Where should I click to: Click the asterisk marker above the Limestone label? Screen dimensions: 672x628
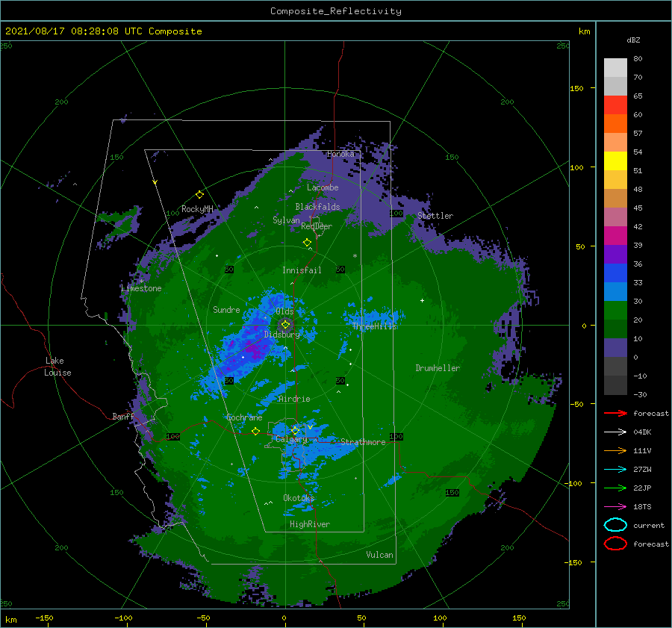(141, 282)
